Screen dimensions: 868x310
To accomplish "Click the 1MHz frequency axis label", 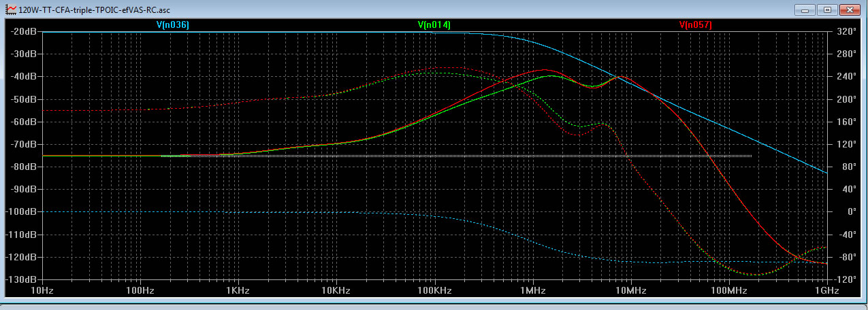I will point(532,290).
